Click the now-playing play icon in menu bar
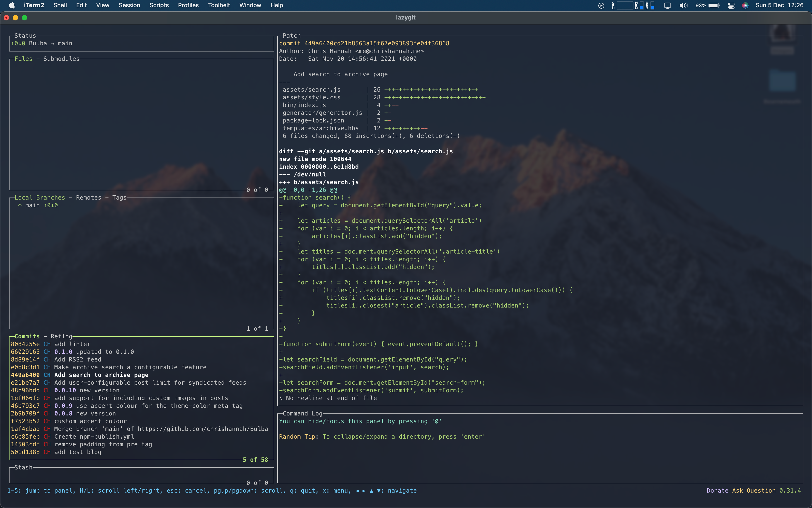812x508 pixels. (x=601, y=5)
